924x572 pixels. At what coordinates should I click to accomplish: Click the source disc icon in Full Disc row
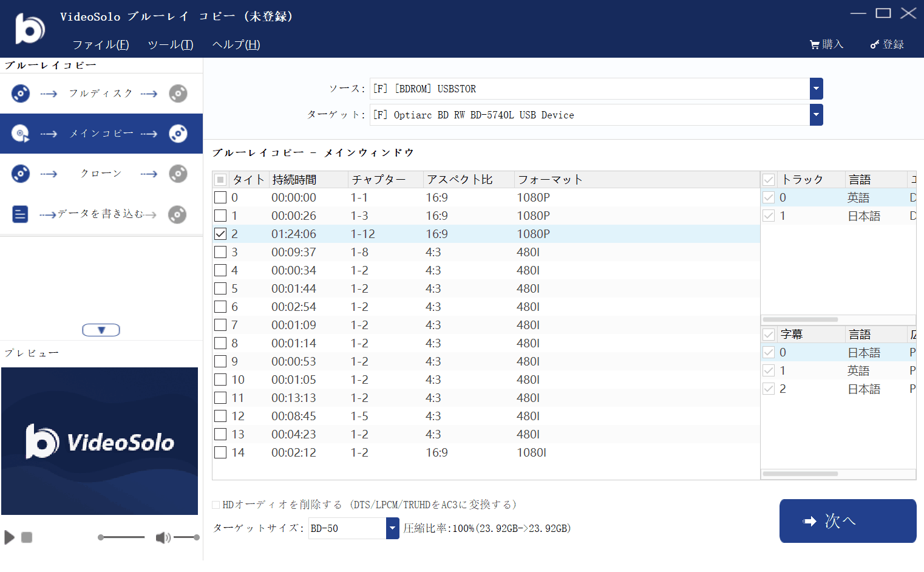tap(21, 94)
